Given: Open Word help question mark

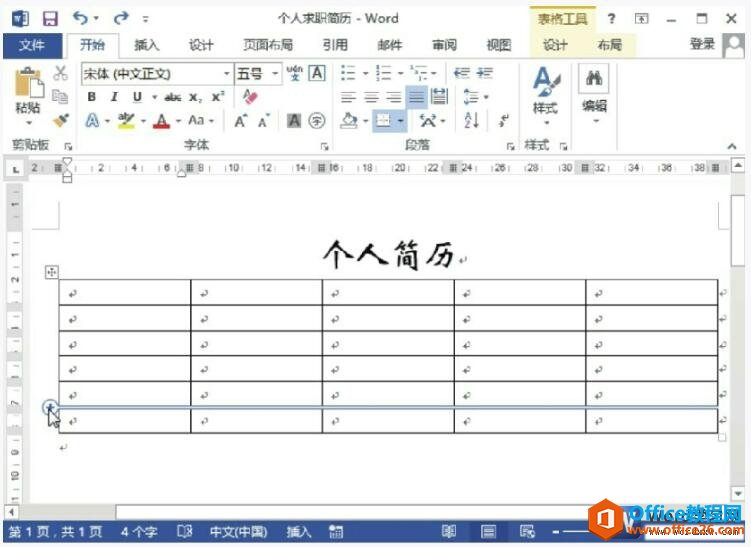Looking at the screenshot, I should point(611,19).
